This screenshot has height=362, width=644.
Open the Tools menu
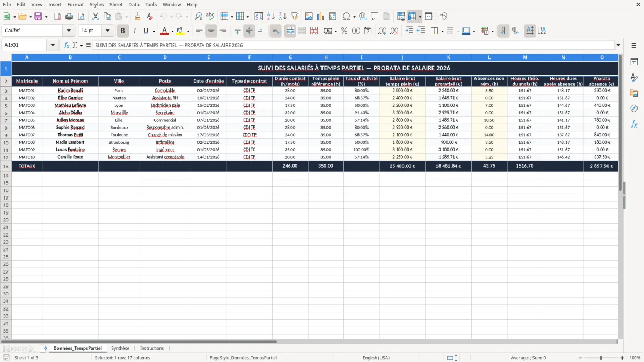pos(151,4)
